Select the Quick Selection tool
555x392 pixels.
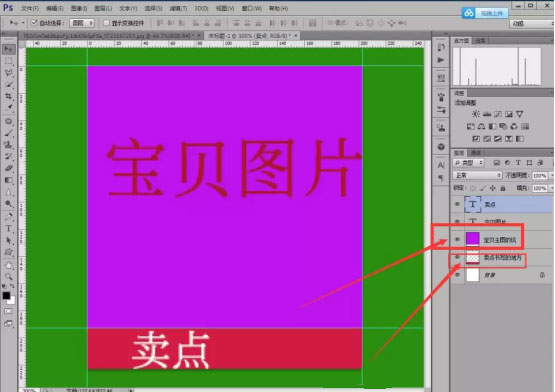pos(8,85)
